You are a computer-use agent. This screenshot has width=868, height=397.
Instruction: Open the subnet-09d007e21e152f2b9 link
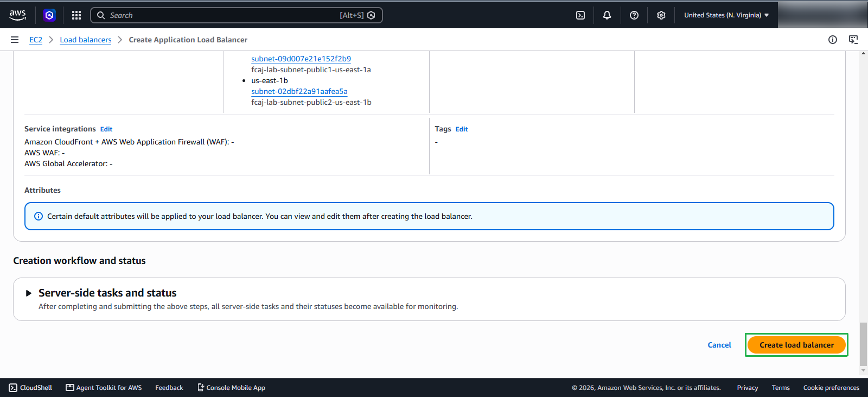[301, 59]
